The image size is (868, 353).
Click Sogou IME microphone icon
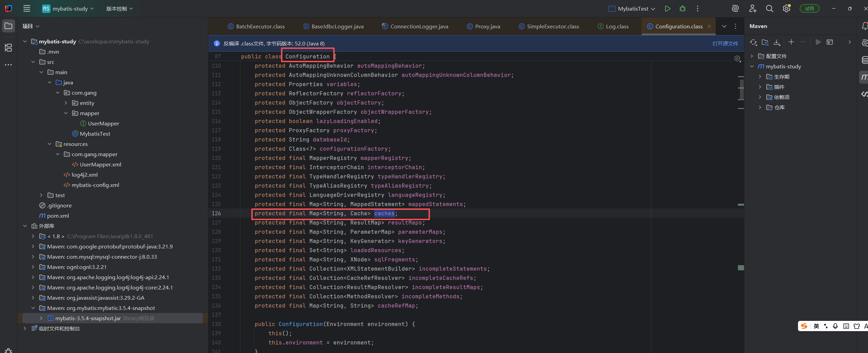point(835,326)
